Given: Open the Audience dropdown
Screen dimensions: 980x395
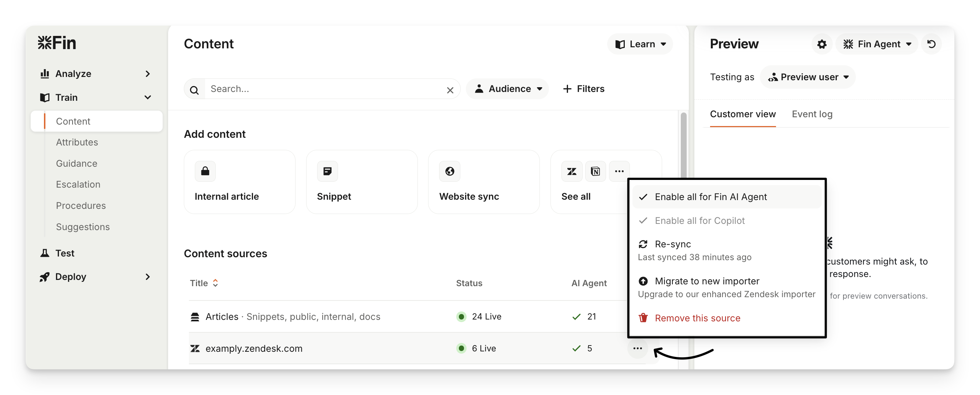Looking at the screenshot, I should (508, 89).
